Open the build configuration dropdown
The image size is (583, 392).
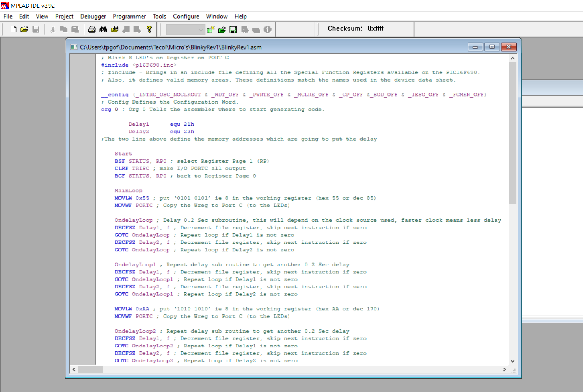click(185, 30)
